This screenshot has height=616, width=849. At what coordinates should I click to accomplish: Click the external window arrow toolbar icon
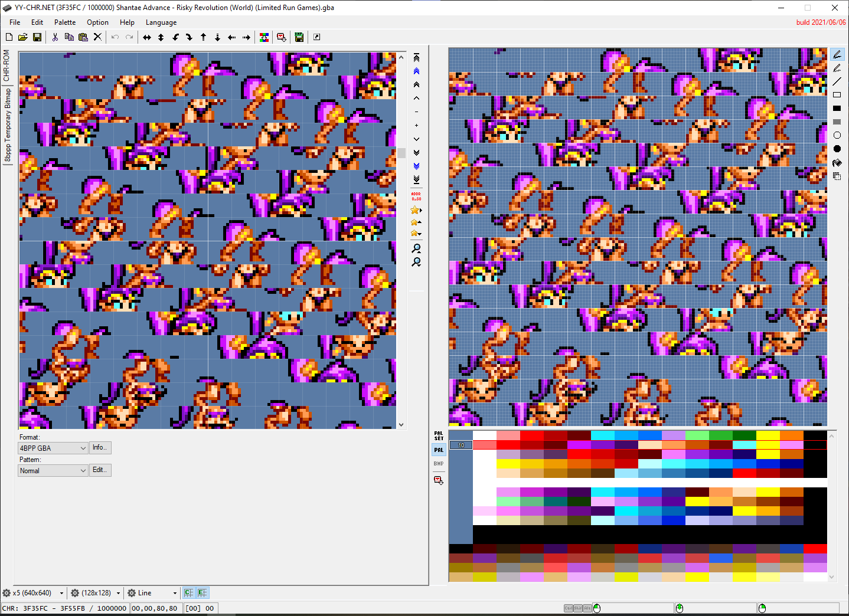pyautogui.click(x=316, y=37)
